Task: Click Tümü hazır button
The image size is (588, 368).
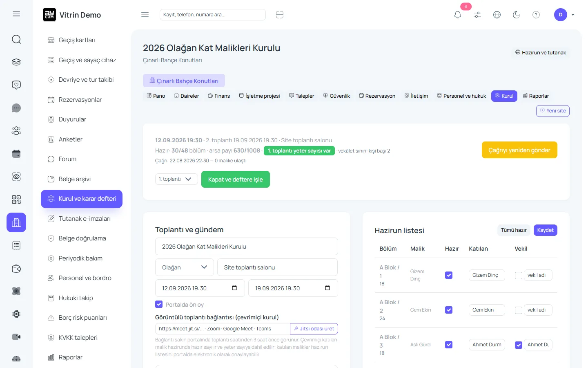Action: pyautogui.click(x=514, y=230)
